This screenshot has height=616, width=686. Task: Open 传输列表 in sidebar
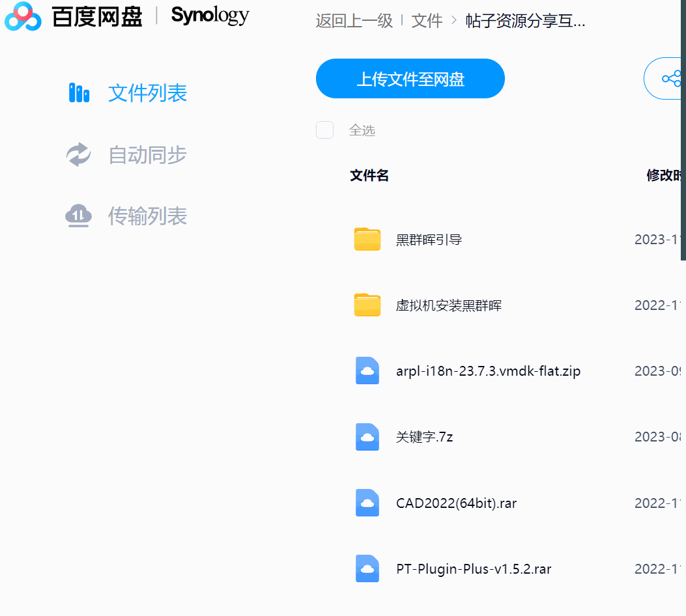(x=147, y=216)
